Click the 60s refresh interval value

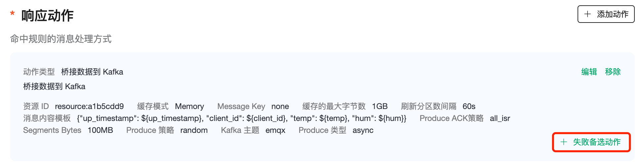pyautogui.click(x=469, y=106)
